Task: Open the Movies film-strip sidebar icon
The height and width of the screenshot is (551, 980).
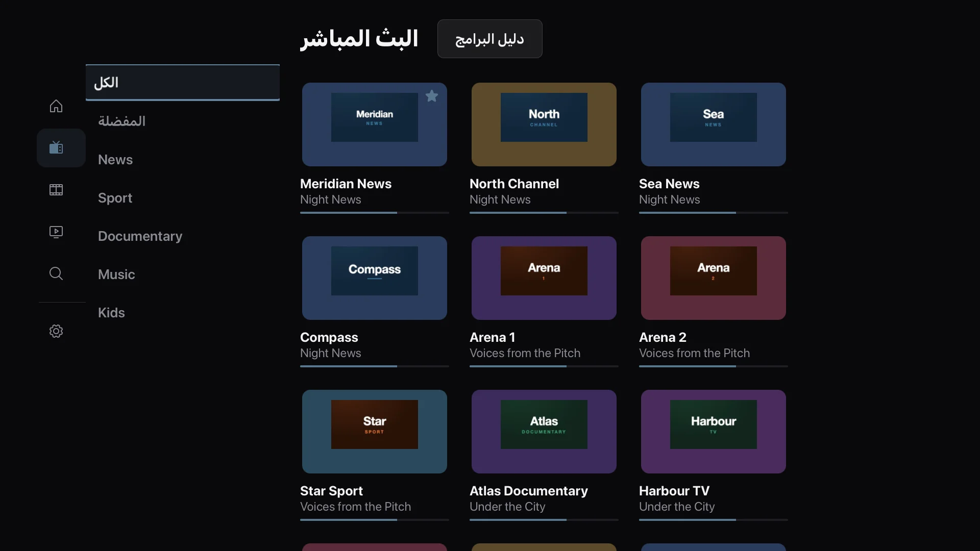Action: [x=56, y=190]
